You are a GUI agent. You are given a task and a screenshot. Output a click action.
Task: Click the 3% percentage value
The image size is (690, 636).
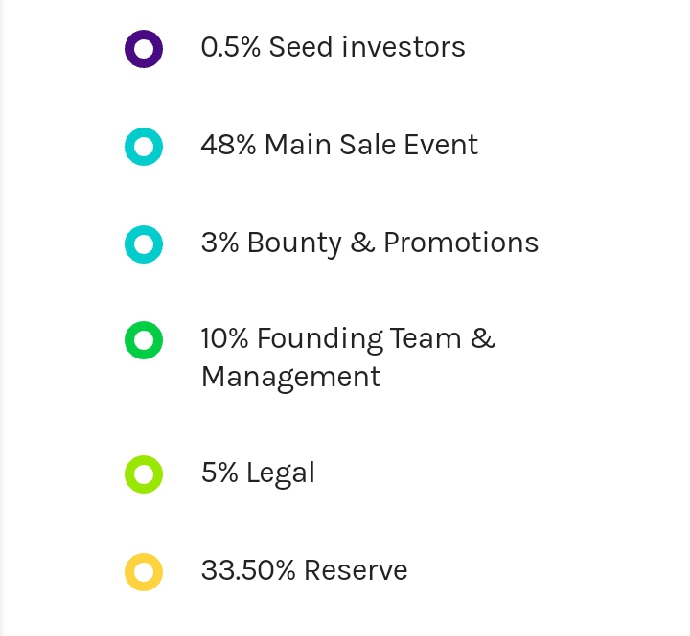coord(220,243)
